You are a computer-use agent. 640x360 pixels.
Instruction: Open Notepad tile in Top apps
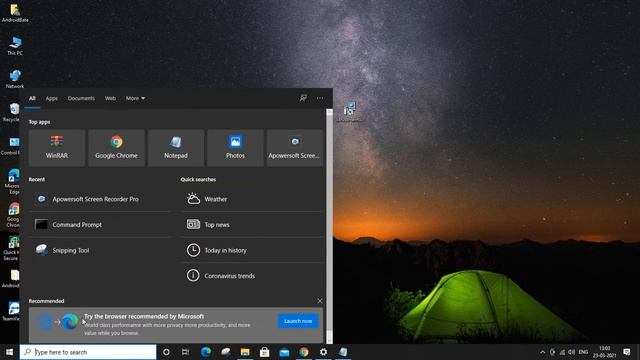(176, 148)
